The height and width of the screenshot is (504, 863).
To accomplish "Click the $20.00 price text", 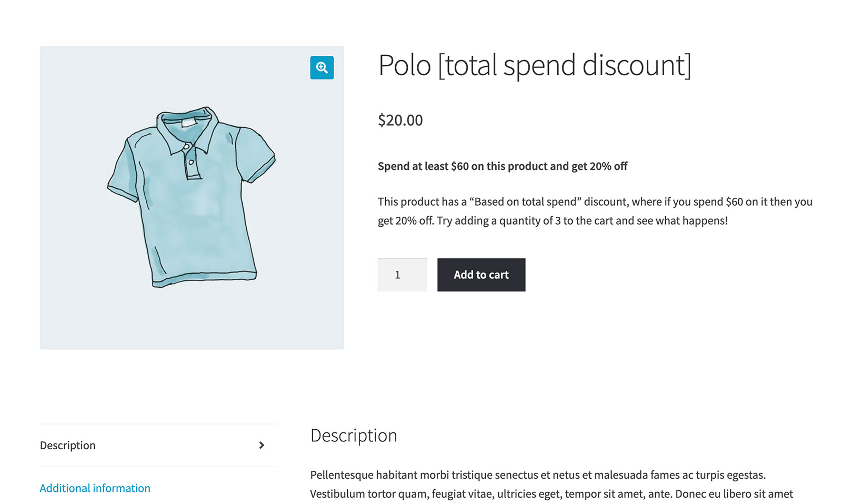I will coord(399,120).
